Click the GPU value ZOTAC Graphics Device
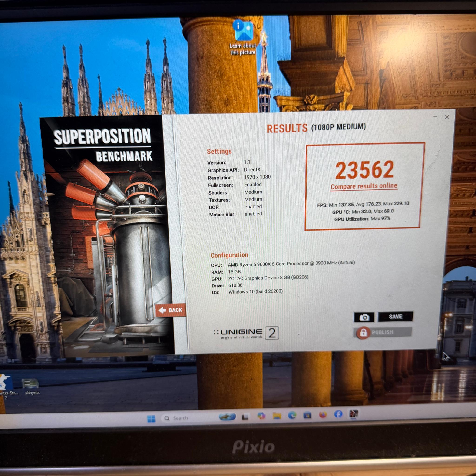The height and width of the screenshot is (476, 476). click(x=268, y=278)
